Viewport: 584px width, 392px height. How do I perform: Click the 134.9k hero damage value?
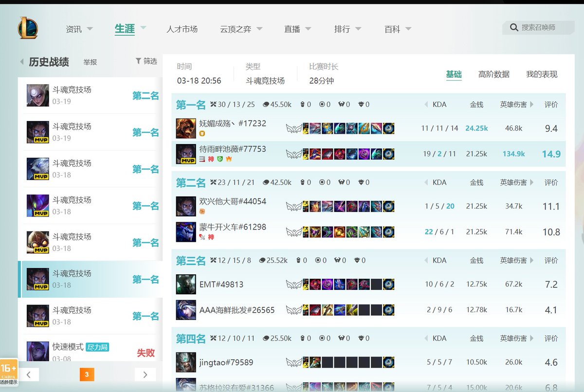click(514, 154)
